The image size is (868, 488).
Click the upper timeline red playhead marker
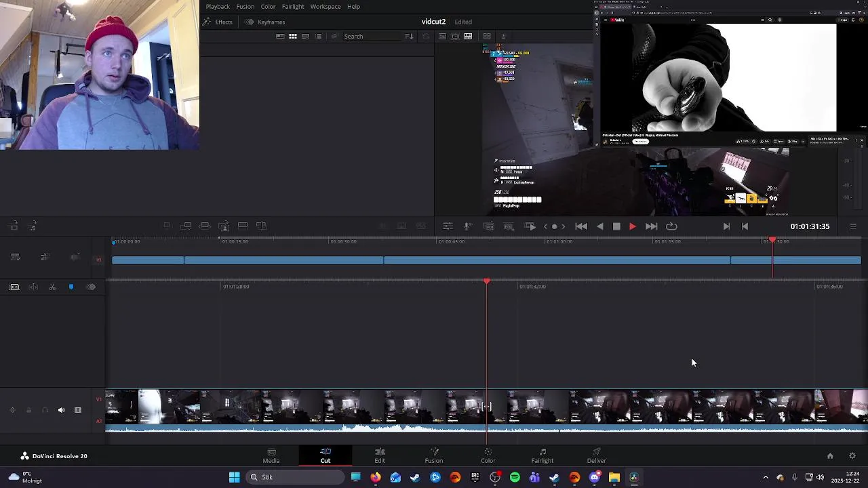772,241
